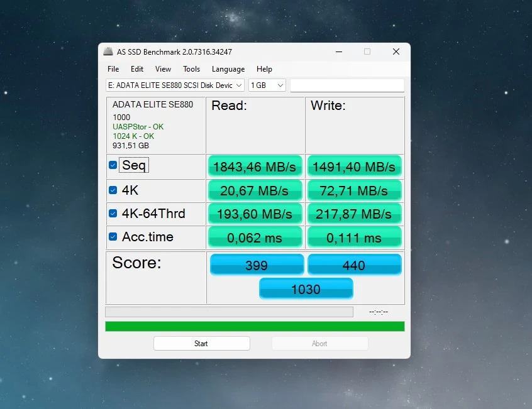Click the total Score value 1030
Screen dimensions: 532x409
pyautogui.click(x=306, y=288)
